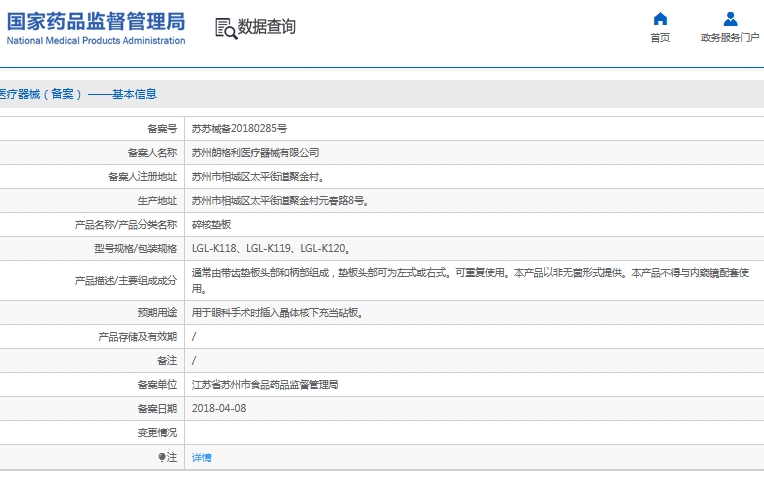764x477 pixels.
Task: Click the 备案人注册地址 row label
Action: point(142,176)
